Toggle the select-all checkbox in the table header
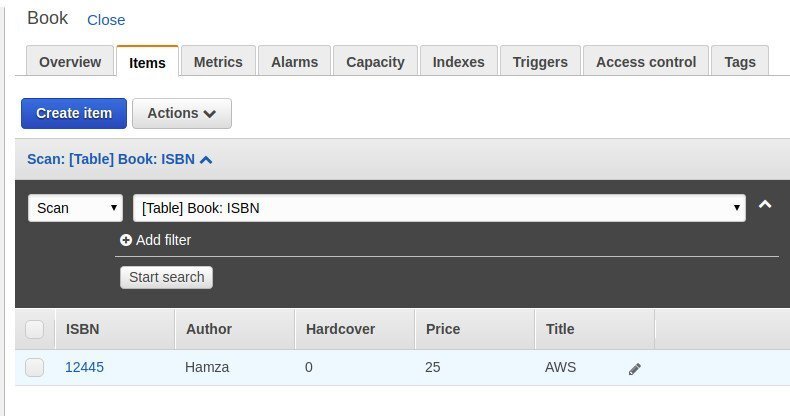 (35, 329)
